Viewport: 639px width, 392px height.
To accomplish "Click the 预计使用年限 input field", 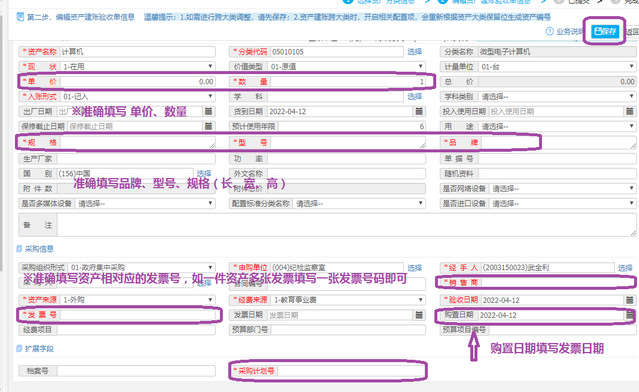I will (x=352, y=126).
